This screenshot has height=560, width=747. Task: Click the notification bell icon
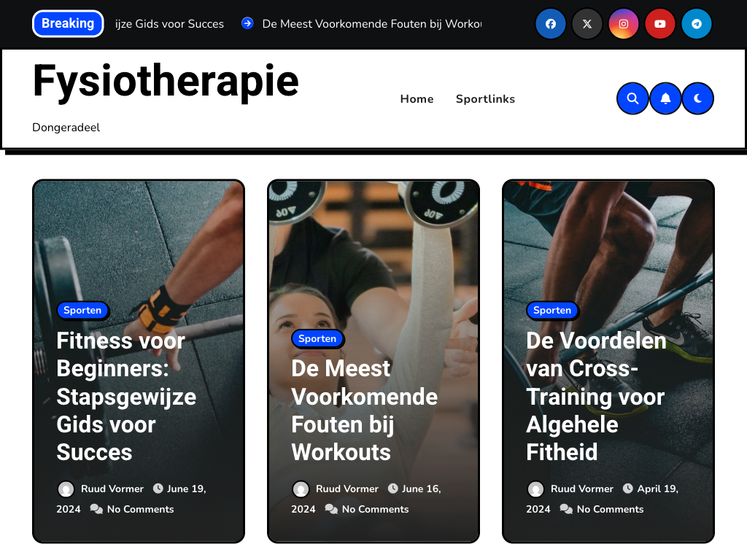click(x=665, y=98)
